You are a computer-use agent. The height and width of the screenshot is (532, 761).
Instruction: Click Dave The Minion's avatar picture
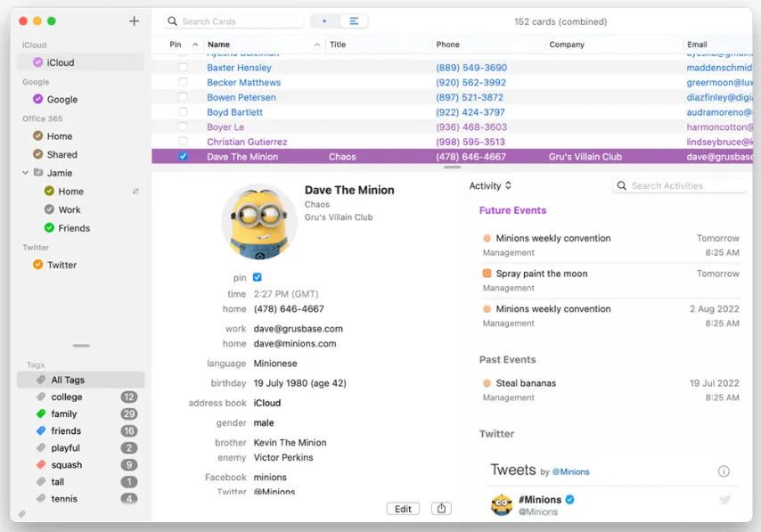click(259, 221)
